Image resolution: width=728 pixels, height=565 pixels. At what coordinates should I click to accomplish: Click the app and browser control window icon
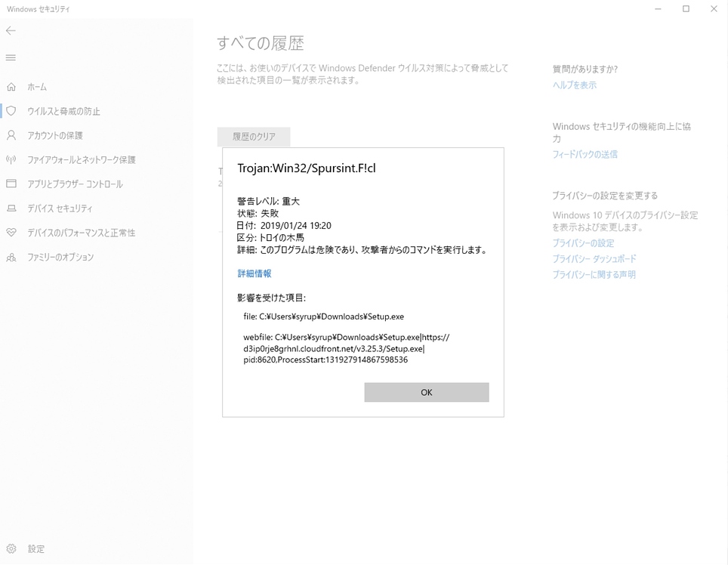point(11,184)
